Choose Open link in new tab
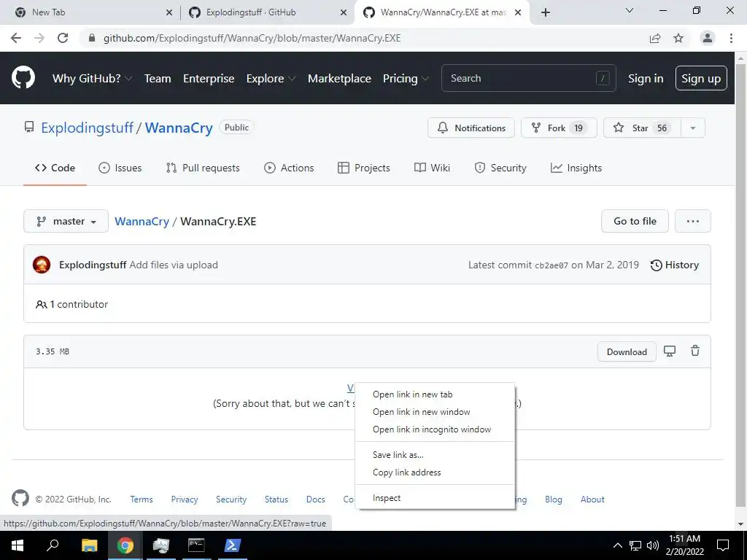Image resolution: width=747 pixels, height=560 pixels. 435,394
